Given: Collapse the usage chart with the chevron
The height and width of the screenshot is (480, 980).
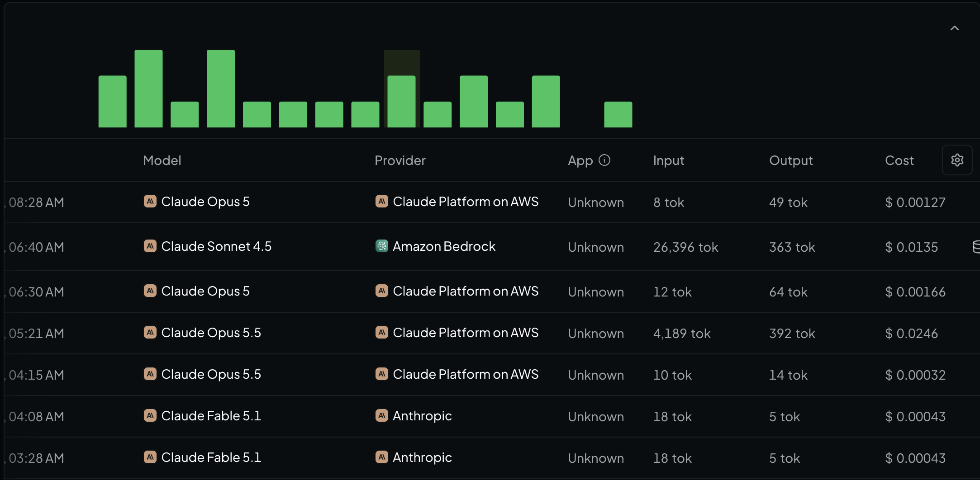Looking at the screenshot, I should 954,28.
